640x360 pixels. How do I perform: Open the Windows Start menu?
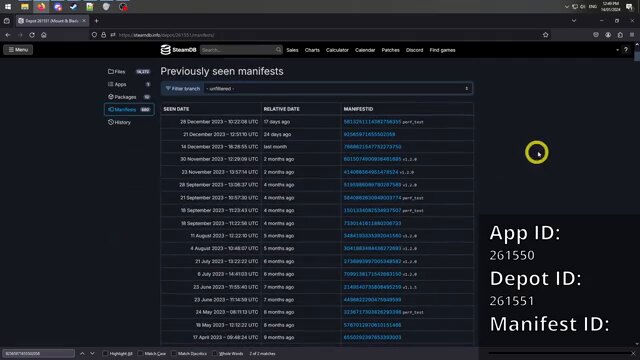point(8,7)
